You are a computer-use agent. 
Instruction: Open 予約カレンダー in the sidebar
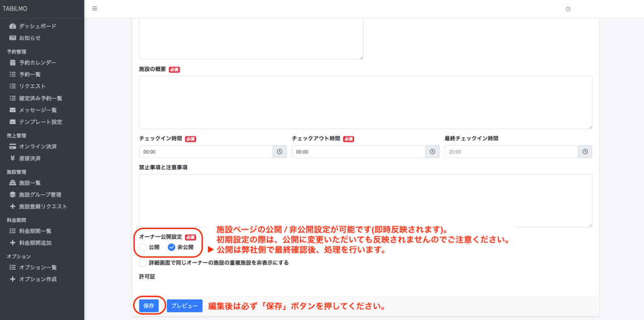point(37,63)
